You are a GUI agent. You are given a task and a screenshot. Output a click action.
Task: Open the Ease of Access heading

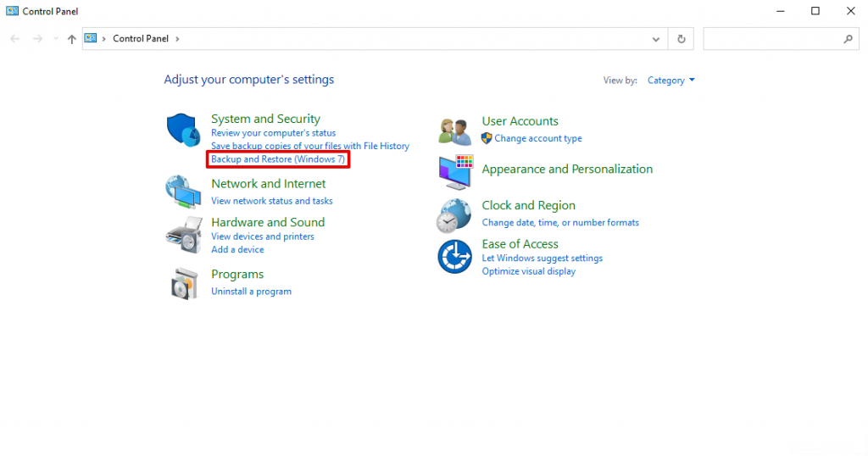pos(520,244)
